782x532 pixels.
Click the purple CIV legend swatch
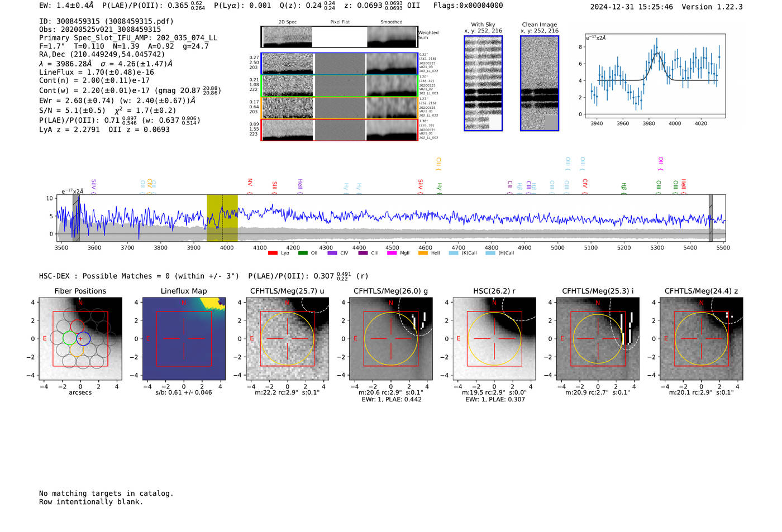(x=332, y=253)
